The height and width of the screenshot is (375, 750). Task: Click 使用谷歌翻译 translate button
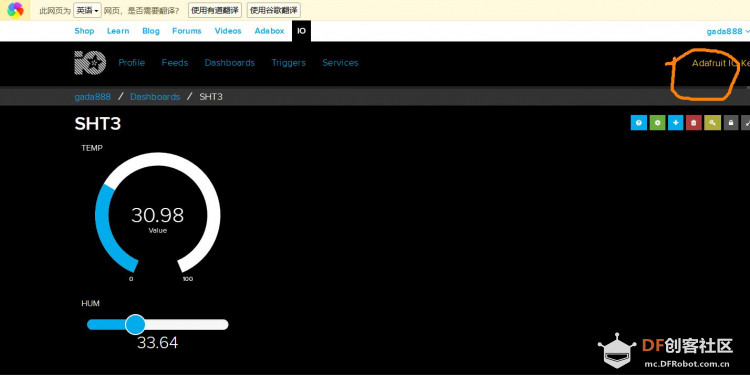click(x=274, y=10)
